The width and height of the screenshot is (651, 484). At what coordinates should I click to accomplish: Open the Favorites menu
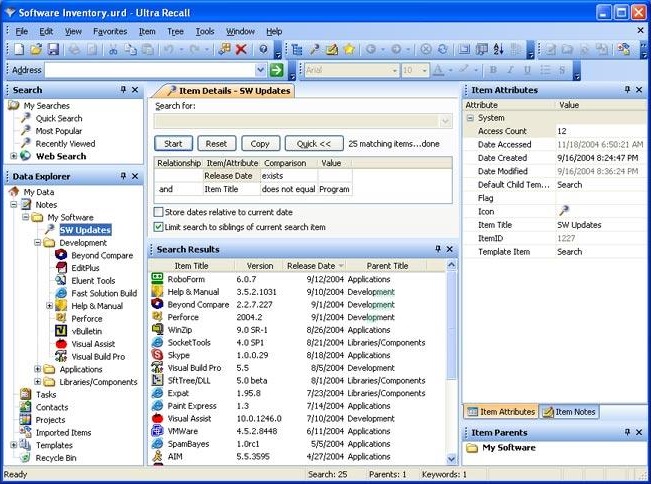click(x=110, y=32)
